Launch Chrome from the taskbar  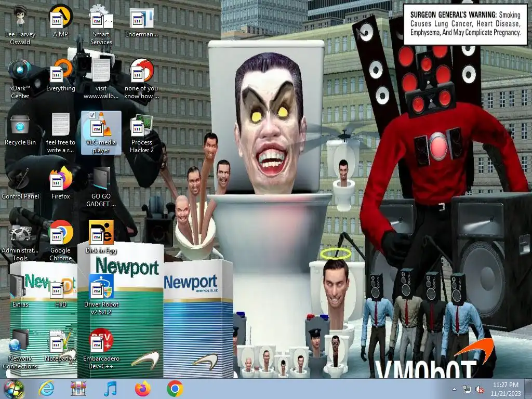pos(175,389)
